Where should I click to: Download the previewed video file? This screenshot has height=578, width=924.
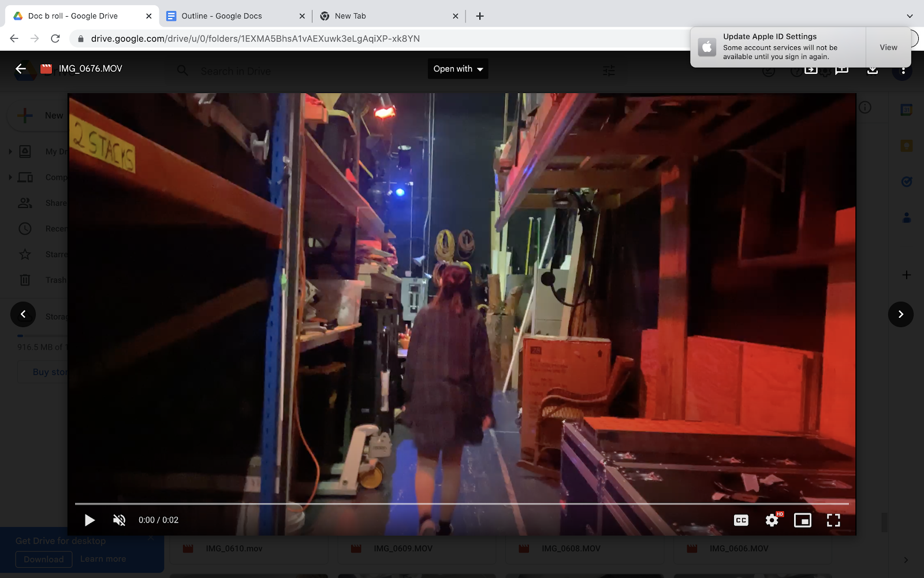tap(873, 70)
